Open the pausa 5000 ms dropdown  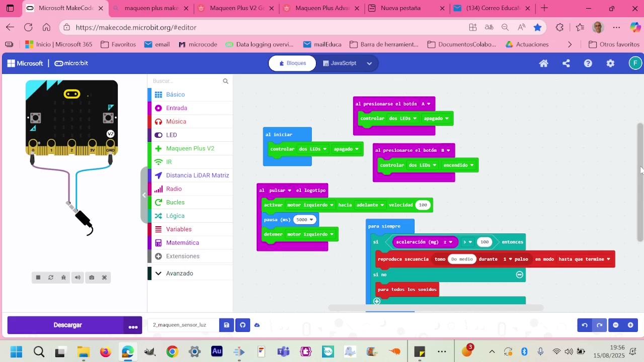point(305,220)
